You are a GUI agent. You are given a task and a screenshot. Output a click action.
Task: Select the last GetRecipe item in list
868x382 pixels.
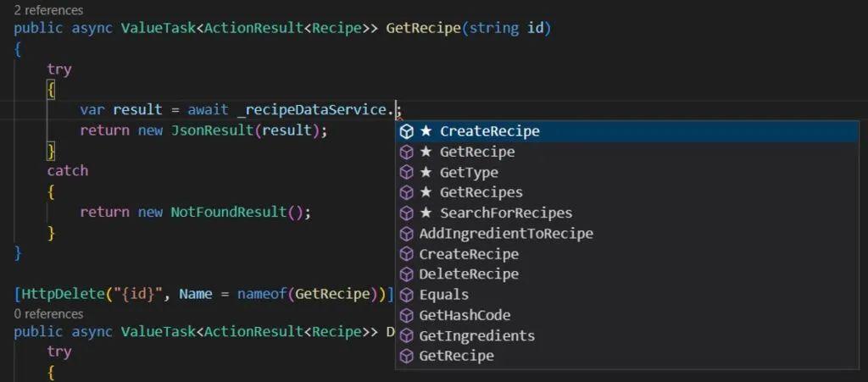point(627,356)
